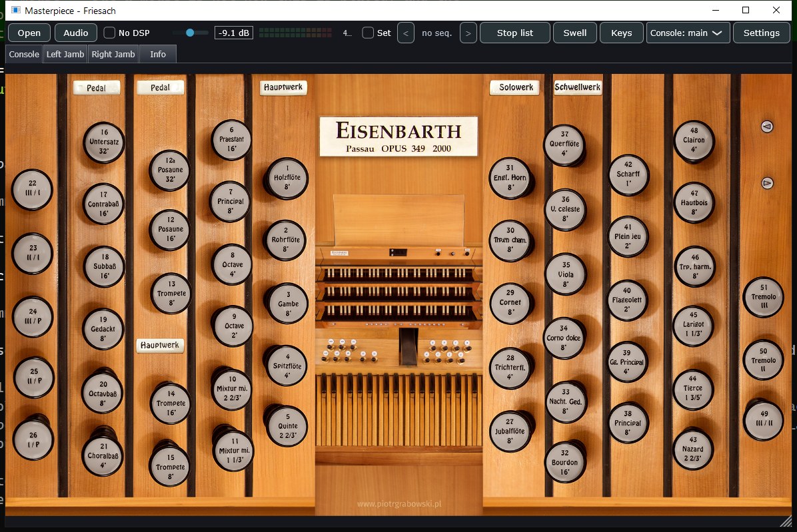Toggle the Spitzflöte 4' stop
The height and width of the screenshot is (532, 797).
click(x=287, y=366)
